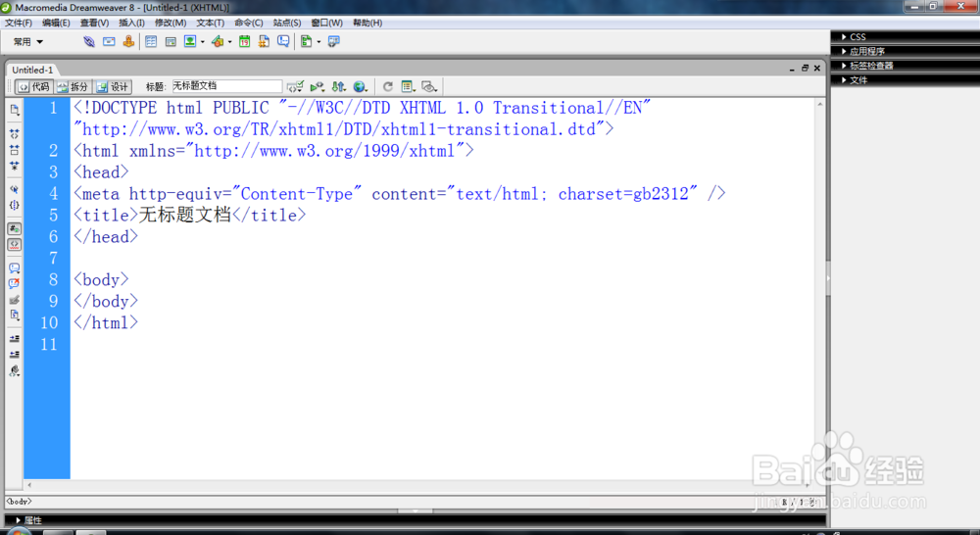
Task: Open the 修改(M) menu
Action: (x=171, y=23)
